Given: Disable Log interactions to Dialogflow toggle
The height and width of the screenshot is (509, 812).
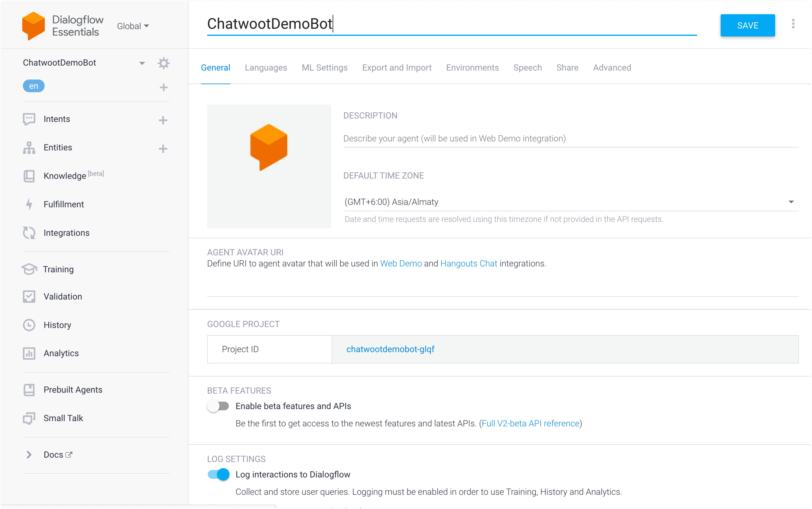Looking at the screenshot, I should tap(218, 474).
